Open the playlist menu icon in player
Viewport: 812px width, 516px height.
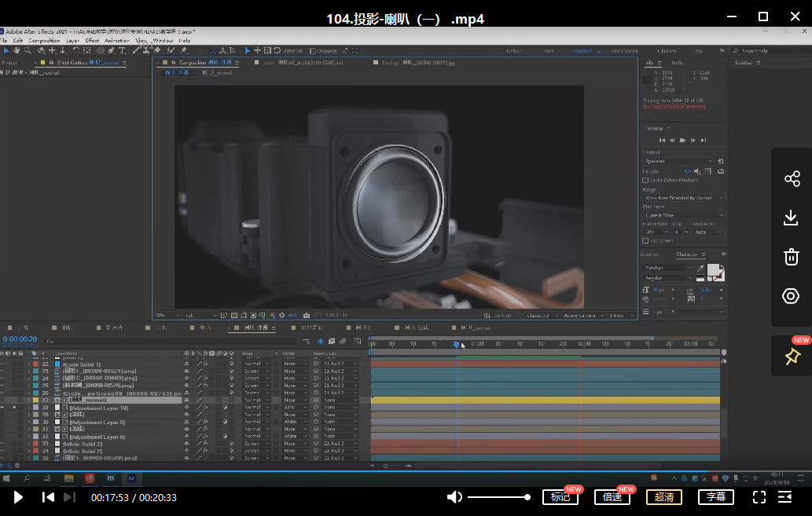tap(784, 497)
